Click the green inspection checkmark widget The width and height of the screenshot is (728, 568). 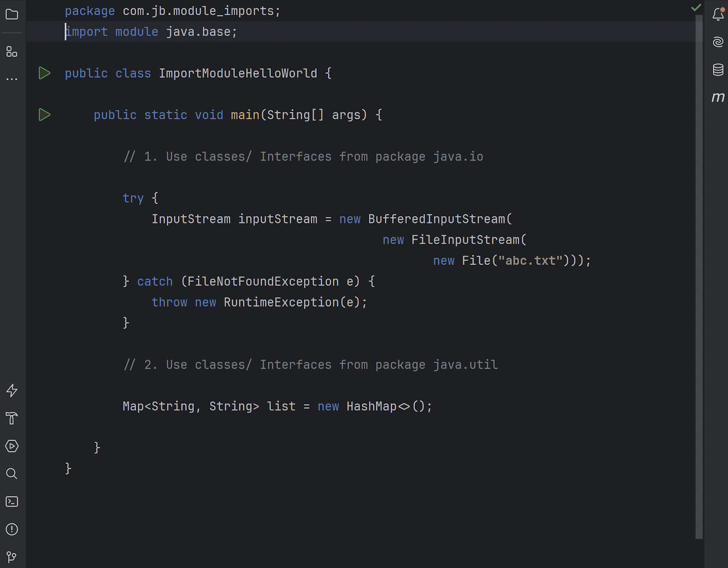coord(696,7)
